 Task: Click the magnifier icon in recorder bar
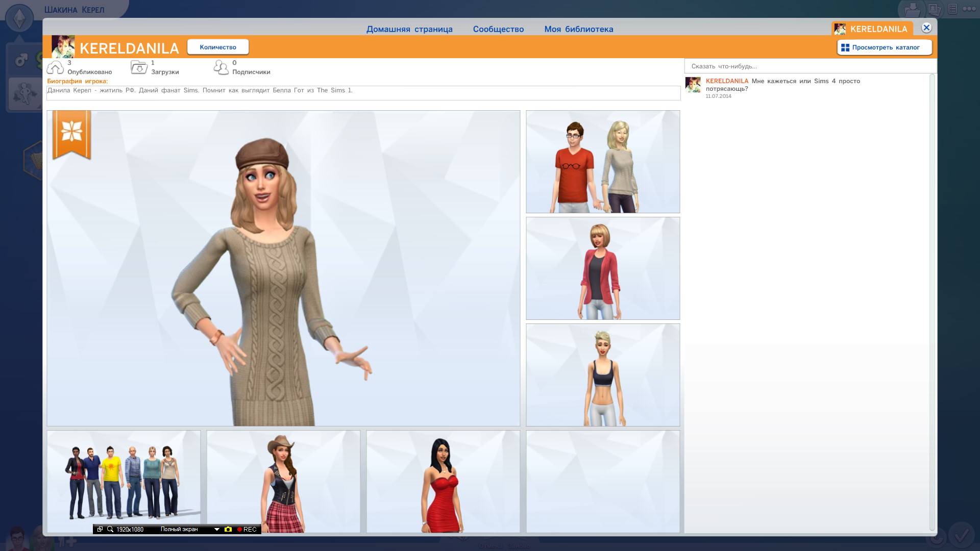tap(110, 530)
